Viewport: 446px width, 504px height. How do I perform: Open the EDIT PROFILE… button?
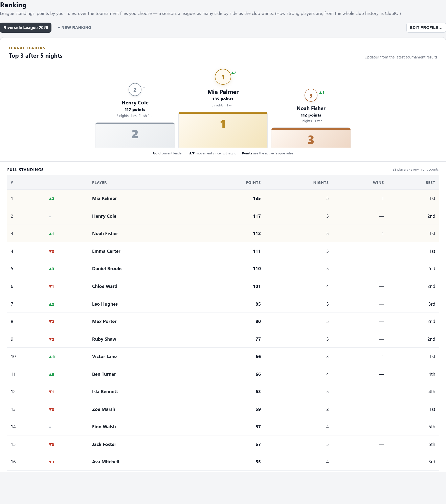[426, 28]
